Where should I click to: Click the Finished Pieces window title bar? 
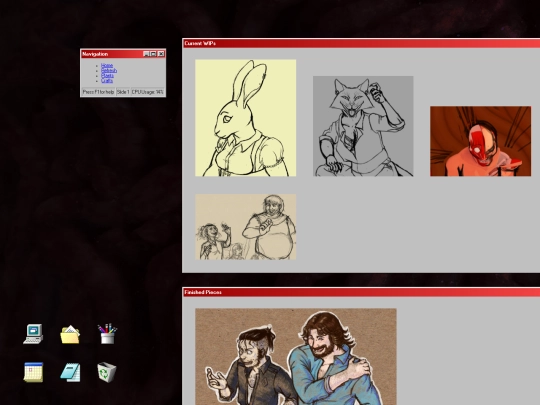tap(361, 292)
